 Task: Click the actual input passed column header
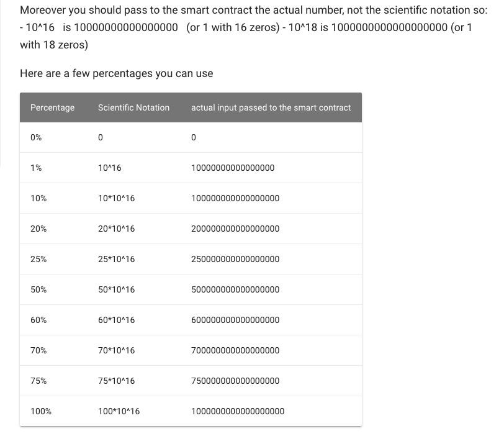[271, 107]
